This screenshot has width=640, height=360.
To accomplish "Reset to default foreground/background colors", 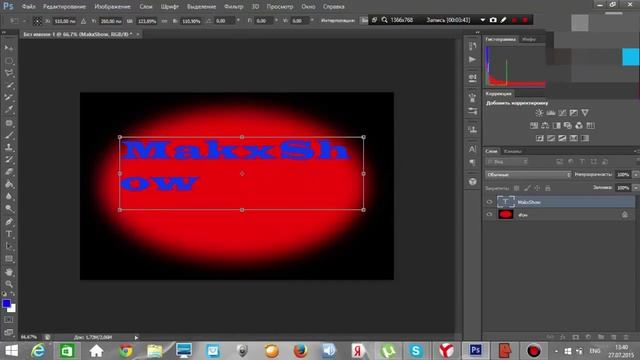I will (x=4, y=294).
